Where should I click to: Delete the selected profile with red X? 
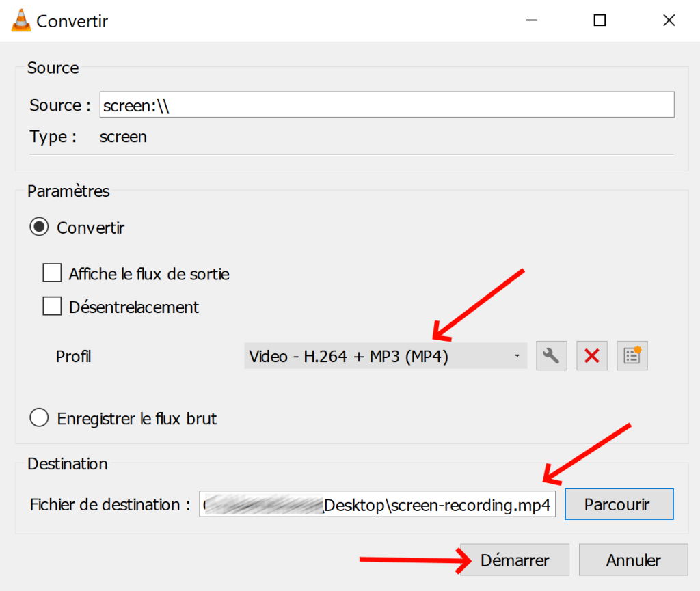click(592, 356)
